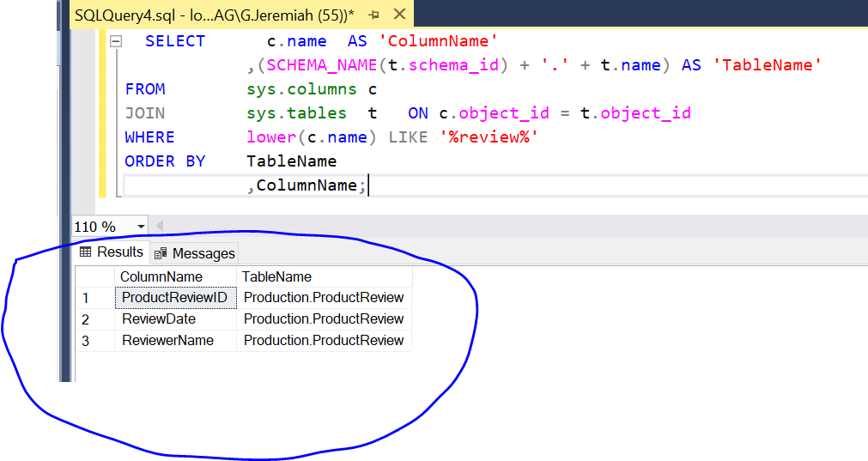Collapse the SELECT statement outline box
The image size is (868, 461).
(116, 41)
